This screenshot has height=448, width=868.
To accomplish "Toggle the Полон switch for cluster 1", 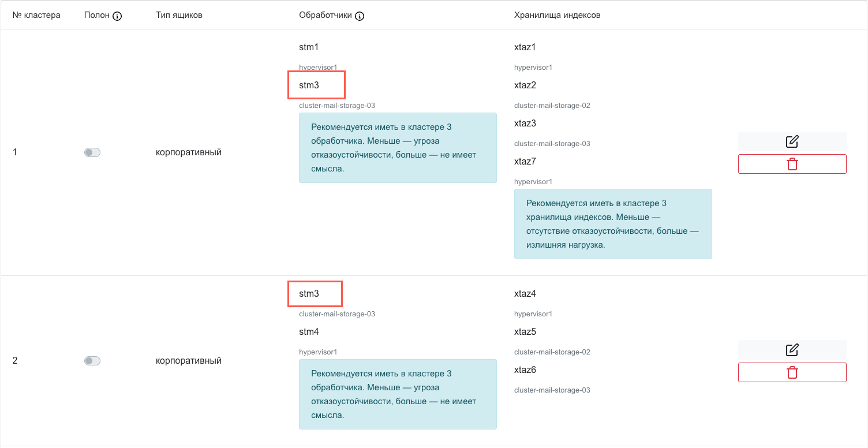I will point(92,152).
